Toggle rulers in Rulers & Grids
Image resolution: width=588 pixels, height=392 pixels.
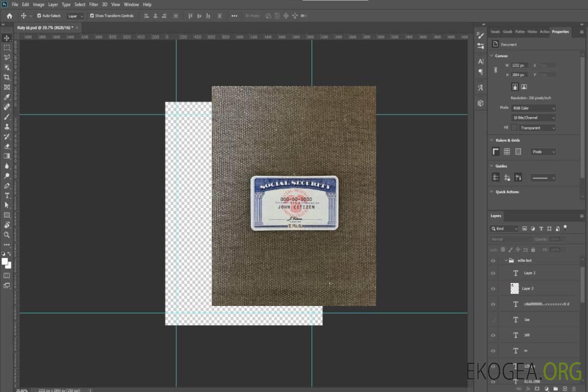[x=495, y=151]
